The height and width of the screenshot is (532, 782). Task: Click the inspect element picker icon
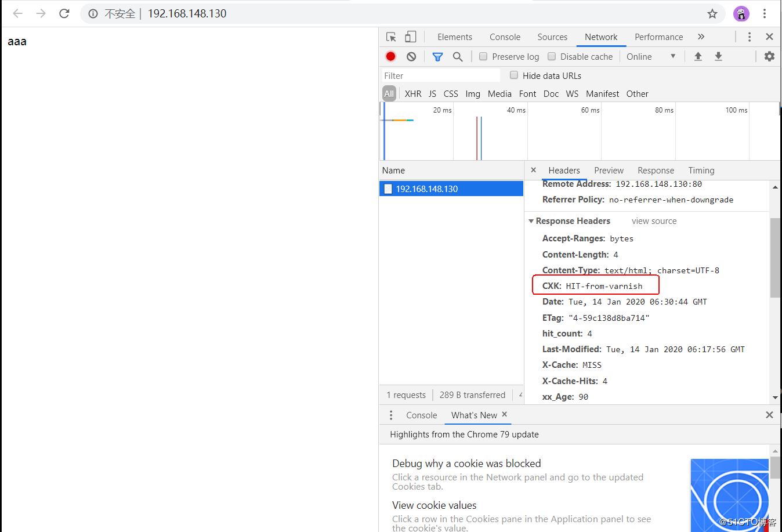391,37
